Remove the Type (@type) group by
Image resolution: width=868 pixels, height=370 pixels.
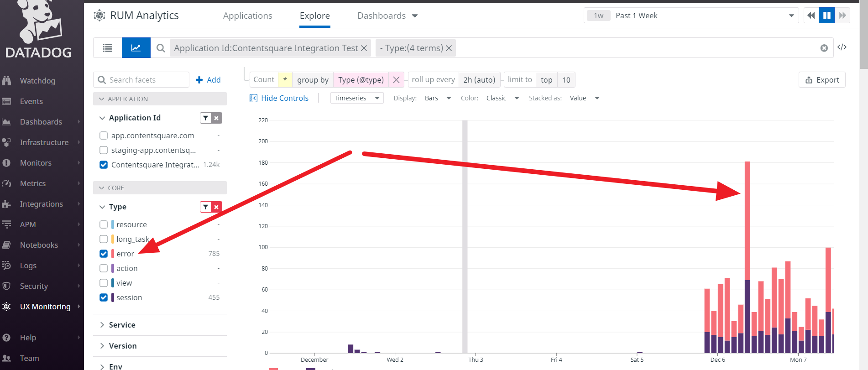tap(396, 80)
